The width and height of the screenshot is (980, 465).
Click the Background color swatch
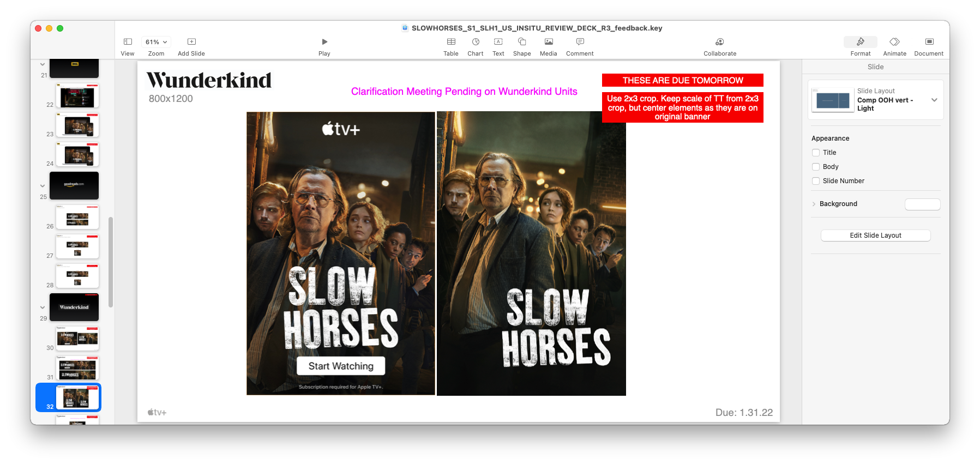click(x=922, y=204)
